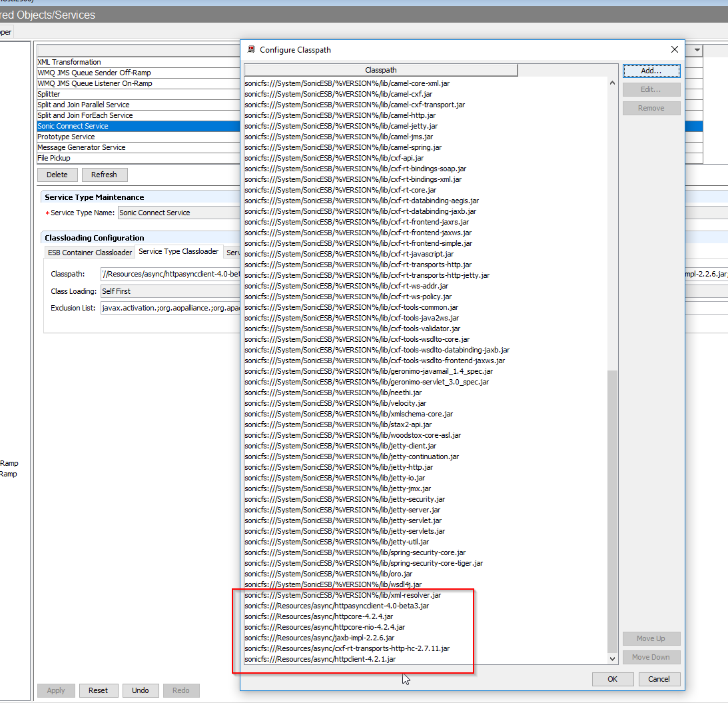Select the velocity.jar classpath entry
The width and height of the screenshot is (728, 703).
pyautogui.click(x=335, y=404)
